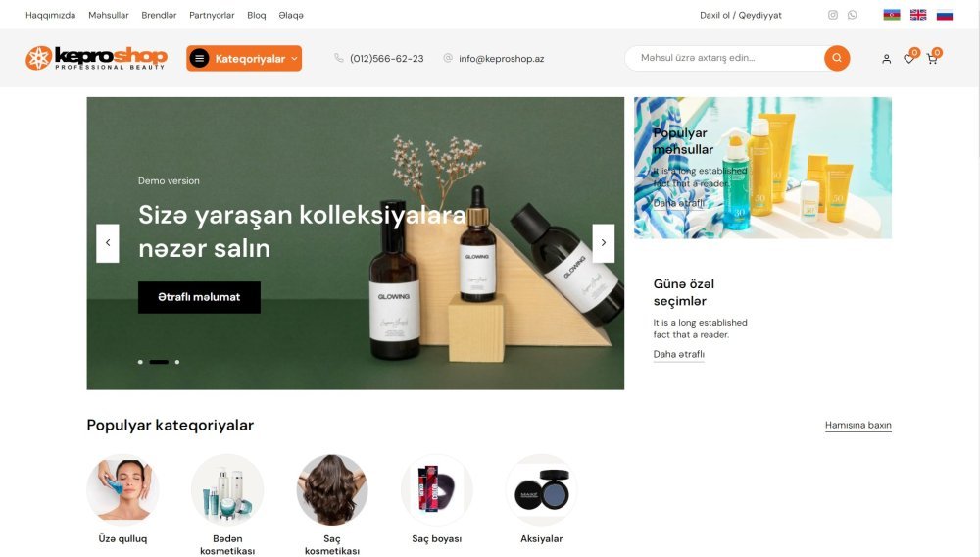The image size is (980, 557).
Task: Select the third slider pagination dot
Action: point(177,362)
